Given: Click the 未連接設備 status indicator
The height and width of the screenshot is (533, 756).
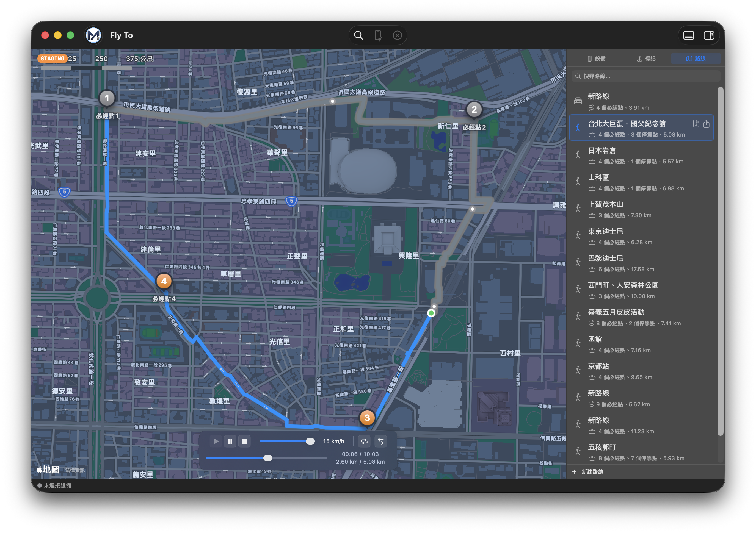Looking at the screenshot, I should tap(54, 486).
